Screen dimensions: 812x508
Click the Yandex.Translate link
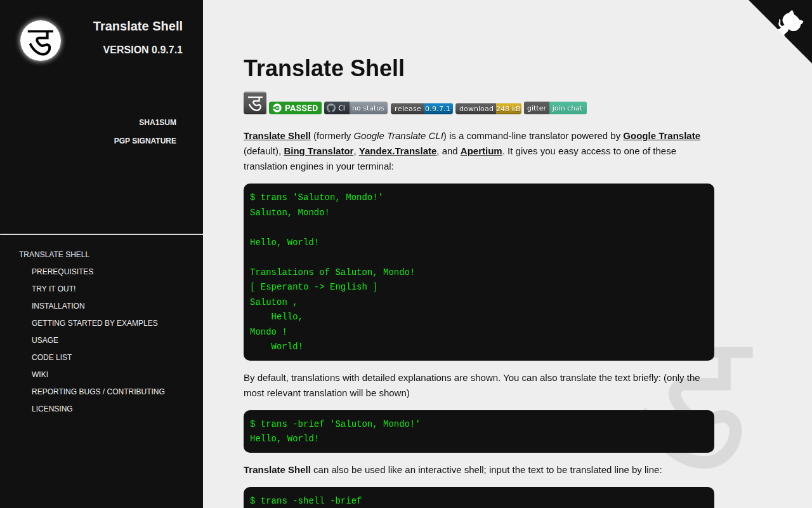tap(398, 151)
